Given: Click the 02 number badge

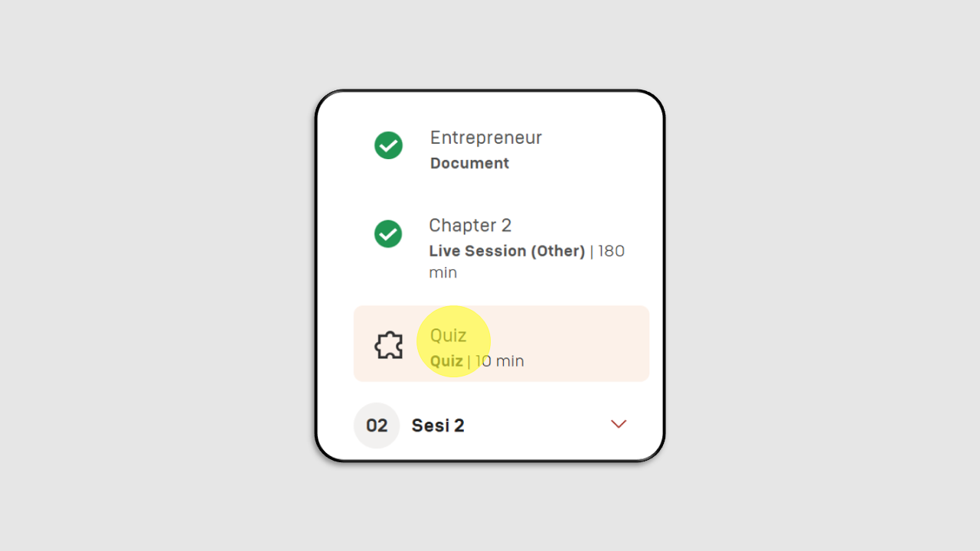Looking at the screenshot, I should coord(377,425).
